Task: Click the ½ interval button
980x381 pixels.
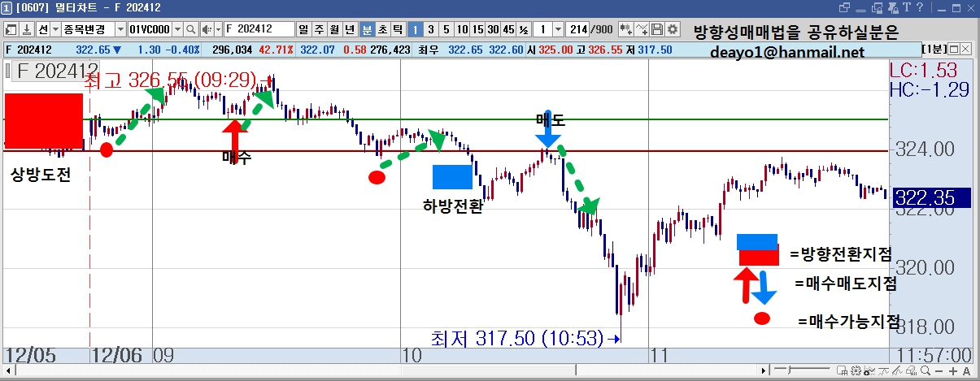Action: pos(524,29)
